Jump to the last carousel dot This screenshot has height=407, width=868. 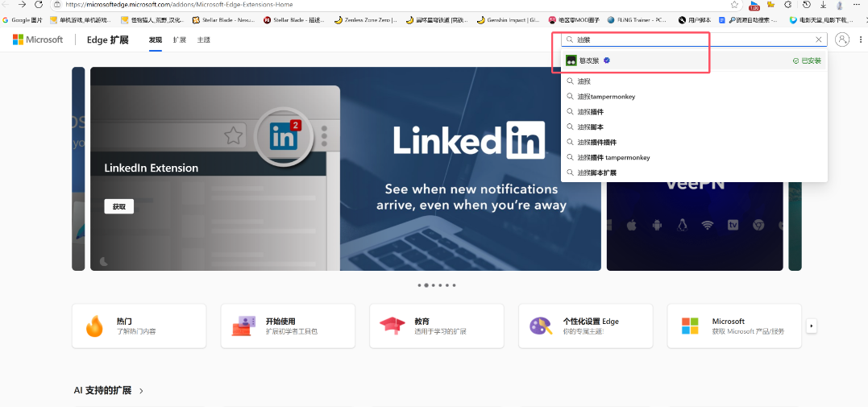point(455,285)
